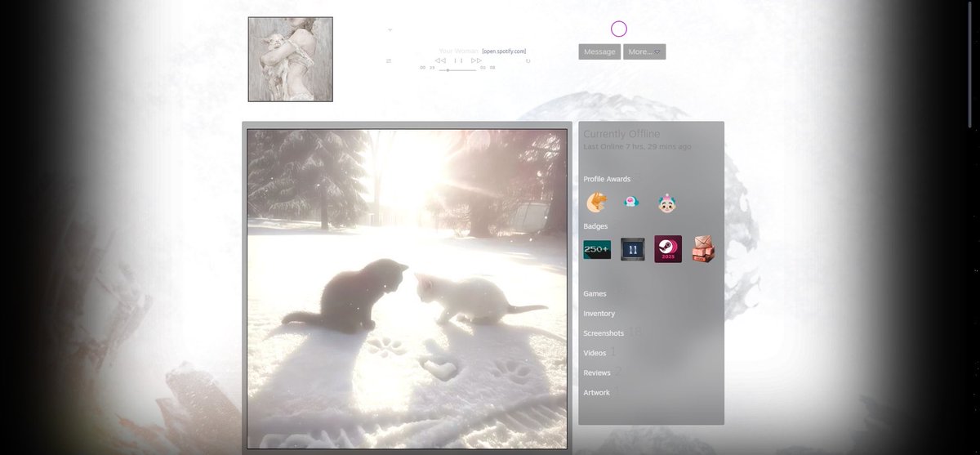The image size is (980, 455).
Task: Open the More… dropdown menu
Action: pyautogui.click(x=644, y=51)
